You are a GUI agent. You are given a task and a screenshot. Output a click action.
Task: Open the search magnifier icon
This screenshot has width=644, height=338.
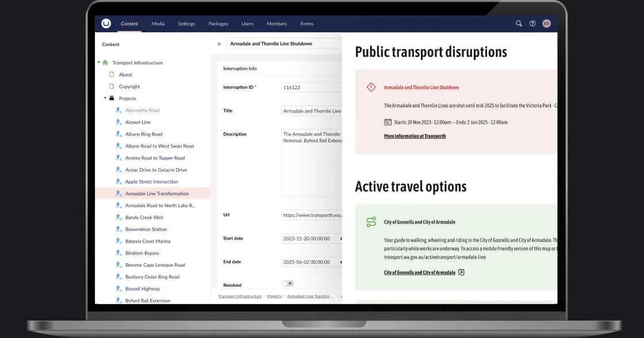point(519,24)
